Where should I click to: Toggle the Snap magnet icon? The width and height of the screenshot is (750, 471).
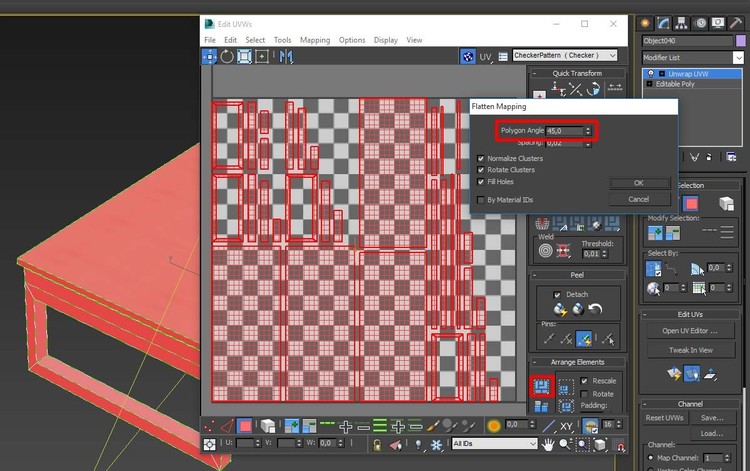tap(619, 445)
